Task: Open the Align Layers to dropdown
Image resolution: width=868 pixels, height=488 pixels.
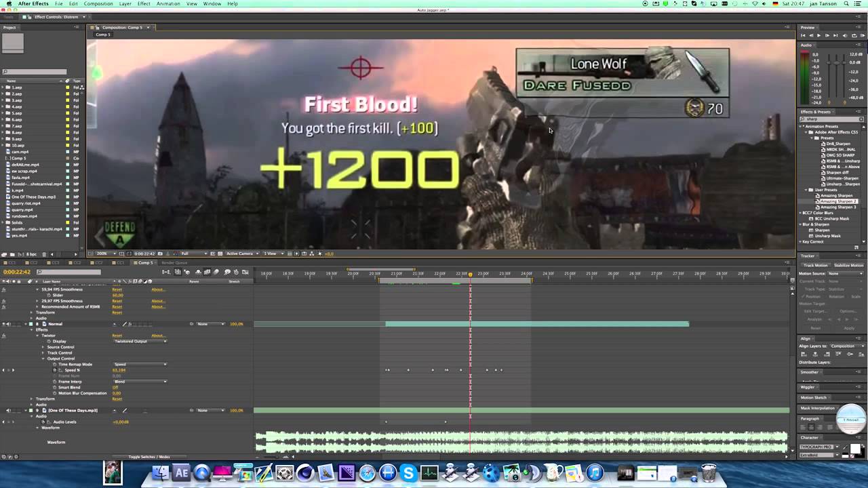Action: coord(847,346)
